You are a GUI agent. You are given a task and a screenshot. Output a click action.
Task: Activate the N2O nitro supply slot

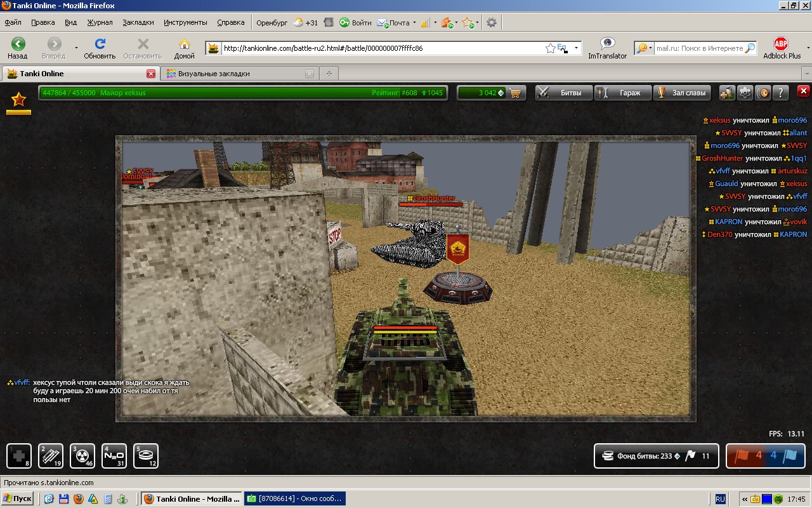coord(114,456)
